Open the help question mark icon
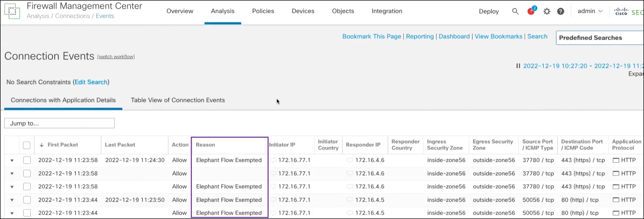Image resolution: width=644 pixels, height=219 pixels. coord(561,11)
